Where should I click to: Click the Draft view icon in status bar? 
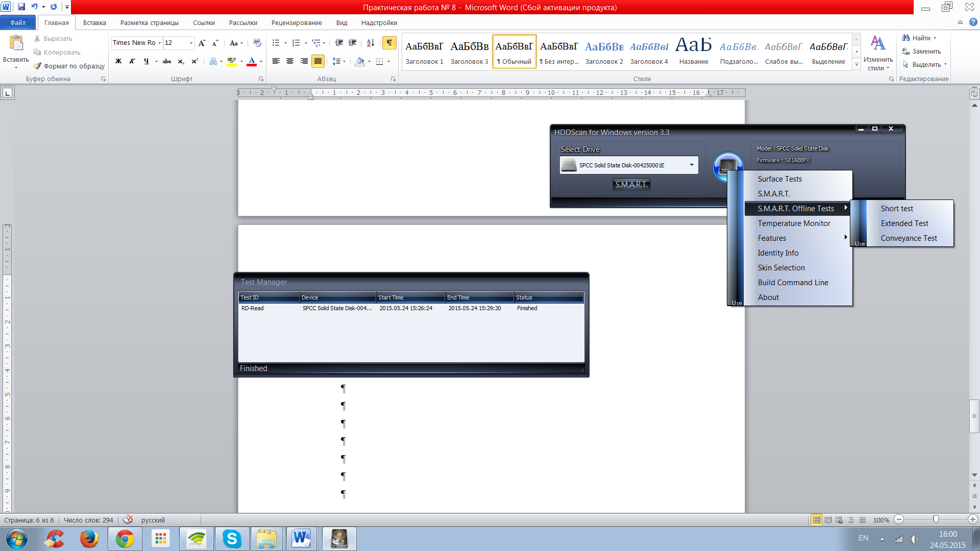(x=863, y=520)
